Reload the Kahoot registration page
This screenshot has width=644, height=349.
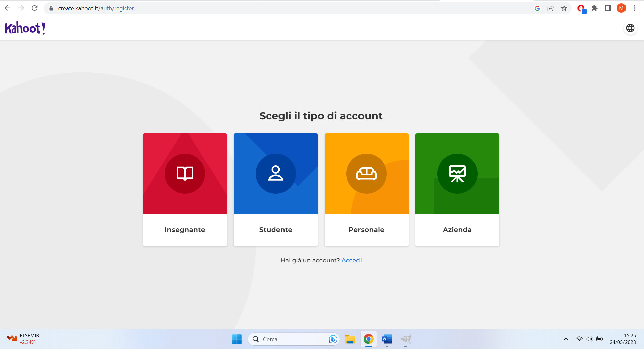[35, 8]
